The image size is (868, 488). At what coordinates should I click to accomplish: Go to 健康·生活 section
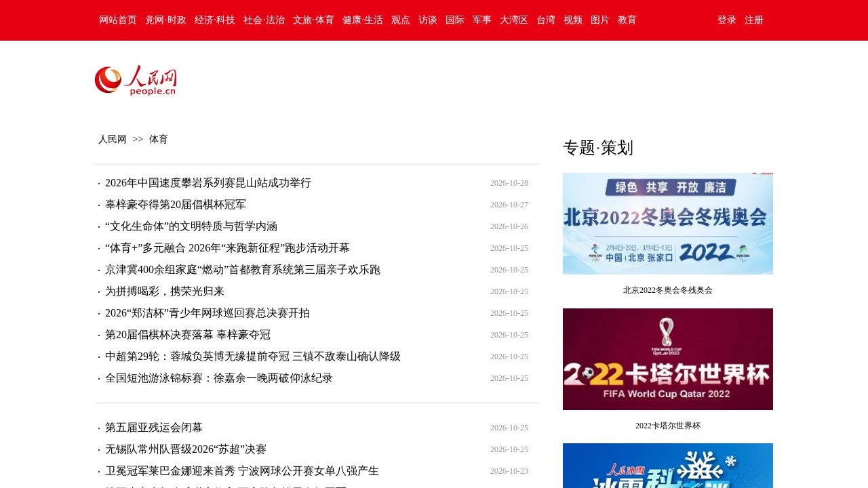click(x=363, y=20)
